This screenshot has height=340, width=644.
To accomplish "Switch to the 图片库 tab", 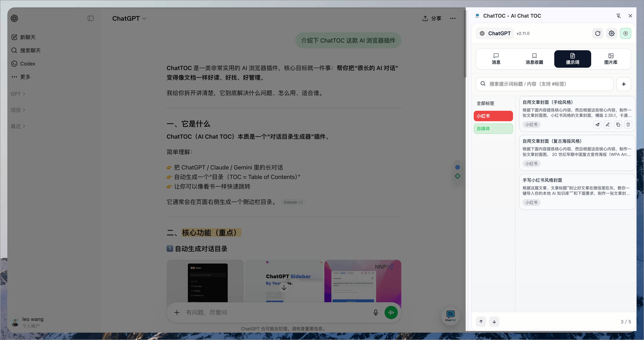I will pos(611,59).
